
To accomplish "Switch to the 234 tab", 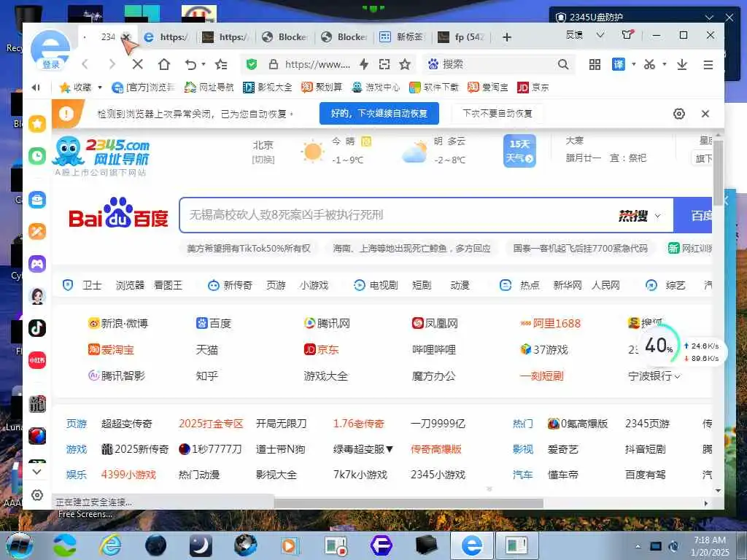I will (108, 36).
